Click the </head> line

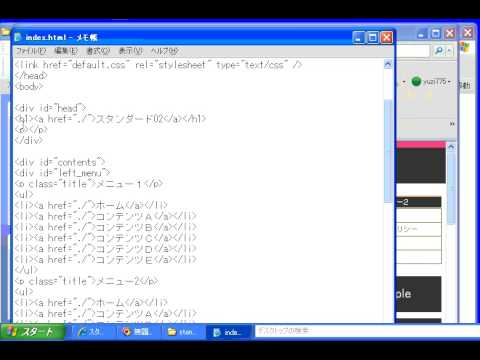[x=31, y=76]
